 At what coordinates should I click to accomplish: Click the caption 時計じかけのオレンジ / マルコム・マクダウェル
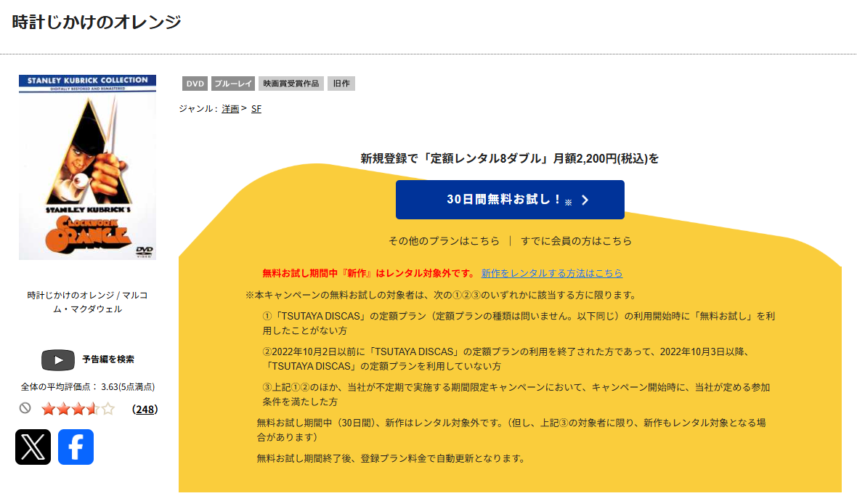click(87, 301)
